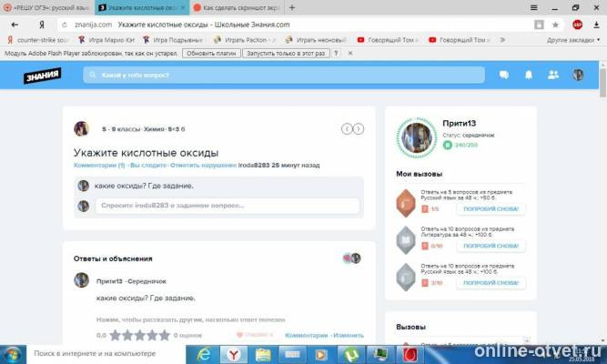The height and width of the screenshot is (364, 607).
Task: Click Отметить нарушение link
Action: click(203, 166)
